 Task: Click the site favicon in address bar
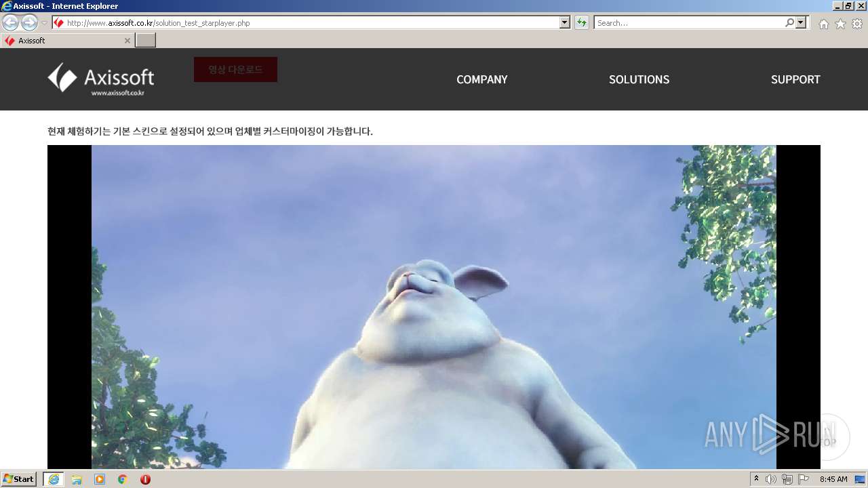pyautogui.click(x=59, y=23)
